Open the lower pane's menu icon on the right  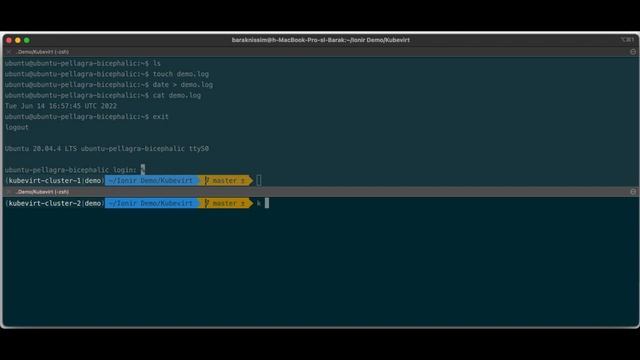coord(633,192)
